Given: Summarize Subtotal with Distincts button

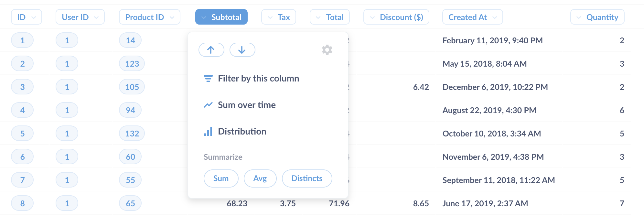Looking at the screenshot, I should point(307,178).
